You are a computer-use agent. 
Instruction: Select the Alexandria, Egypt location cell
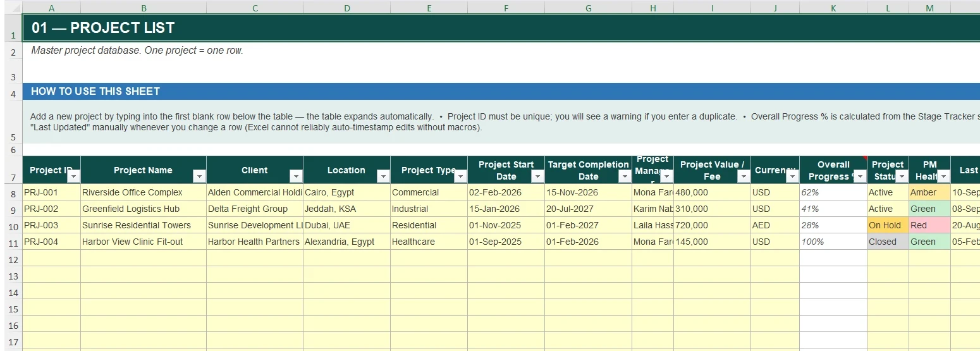pos(346,242)
